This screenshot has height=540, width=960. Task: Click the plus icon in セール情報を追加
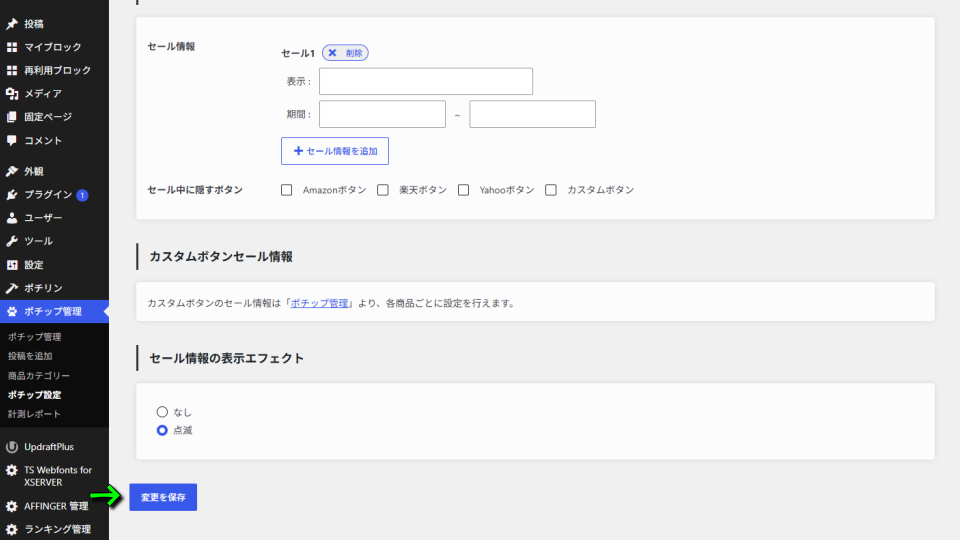pyautogui.click(x=298, y=151)
